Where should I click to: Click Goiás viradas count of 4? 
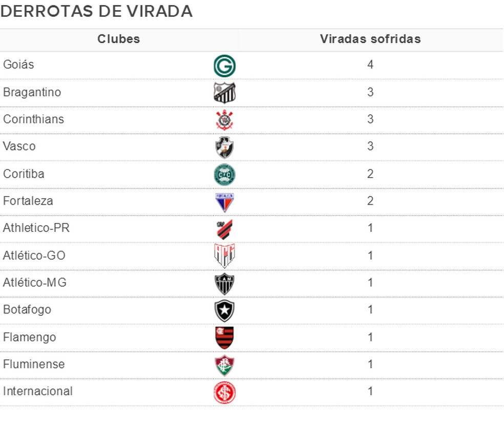click(370, 66)
